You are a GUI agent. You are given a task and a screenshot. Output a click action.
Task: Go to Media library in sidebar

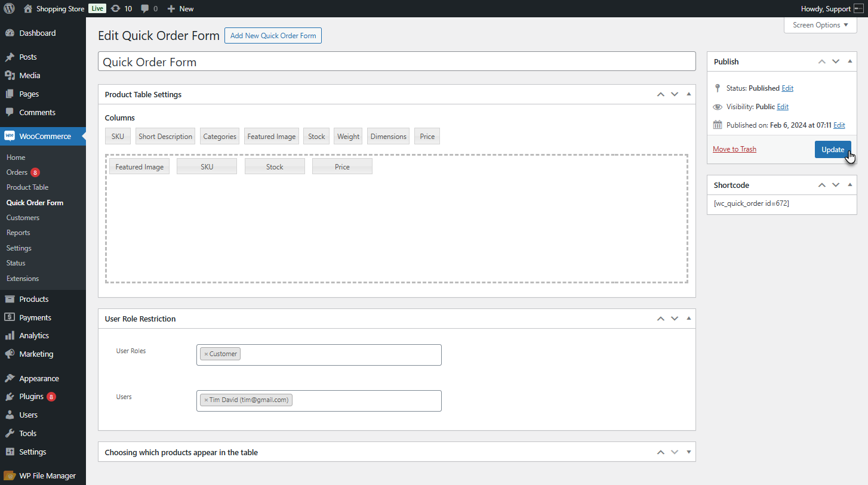[29, 76]
